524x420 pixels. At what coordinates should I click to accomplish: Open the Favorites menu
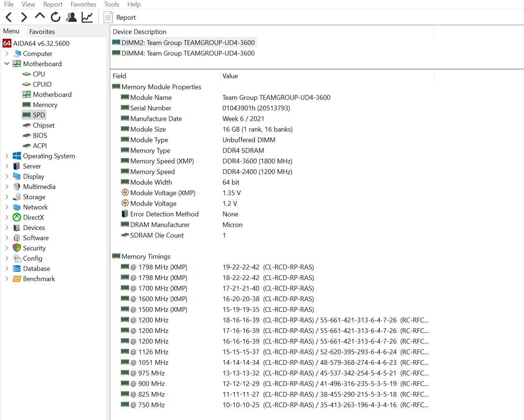coord(83,4)
